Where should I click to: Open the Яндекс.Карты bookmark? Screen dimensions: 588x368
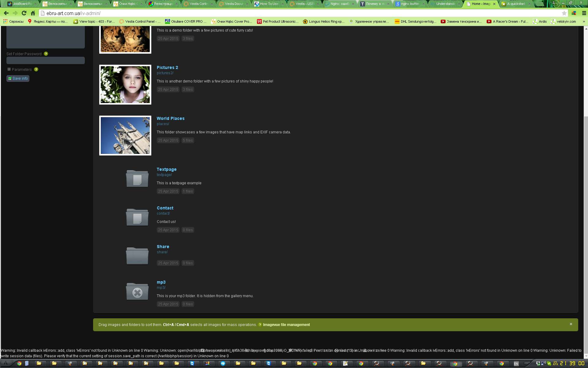coord(48,21)
